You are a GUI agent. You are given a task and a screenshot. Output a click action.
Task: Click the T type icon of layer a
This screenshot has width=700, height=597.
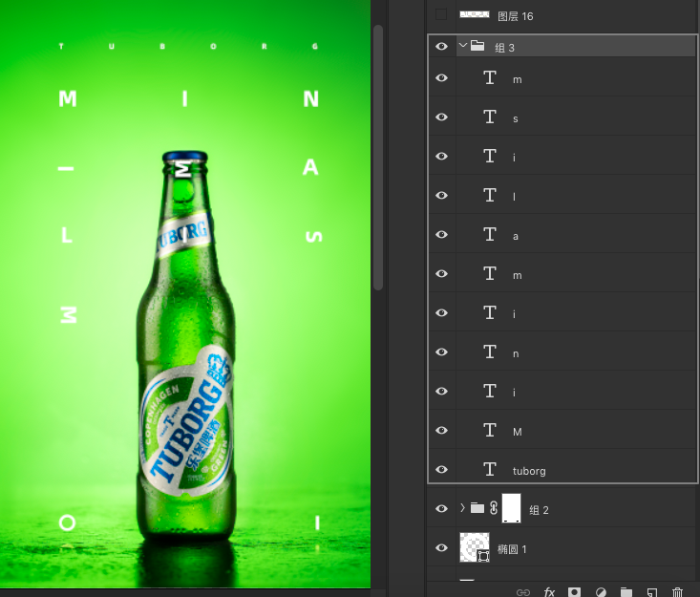[x=490, y=234]
